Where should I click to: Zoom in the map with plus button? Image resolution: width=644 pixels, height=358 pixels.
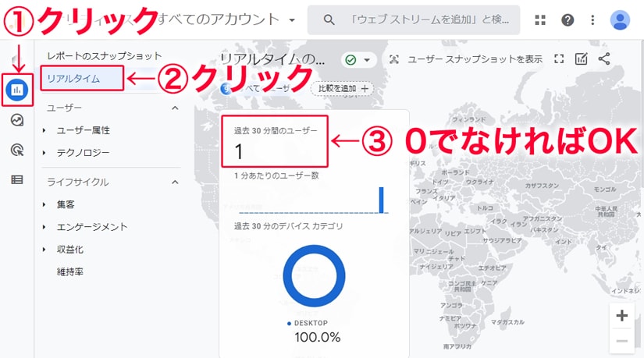click(x=622, y=316)
